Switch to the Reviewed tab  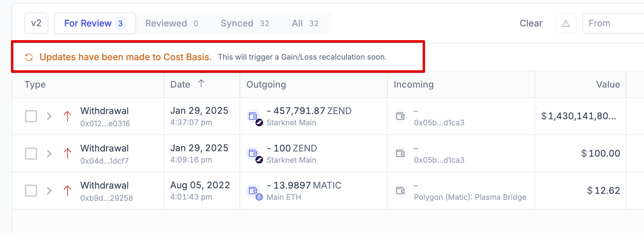tap(171, 23)
